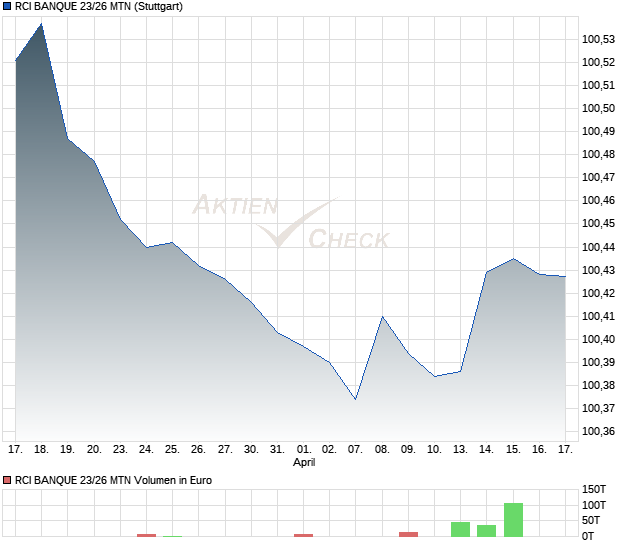Viewport: 620px width, 546px height.
Task: Click the '50T' volume axis label
Action: [x=591, y=521]
